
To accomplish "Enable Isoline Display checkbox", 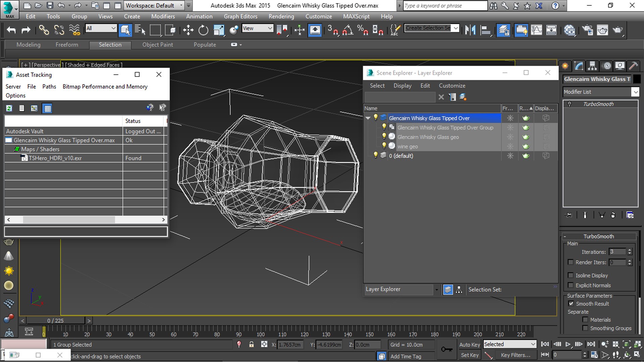I will tap(570, 275).
